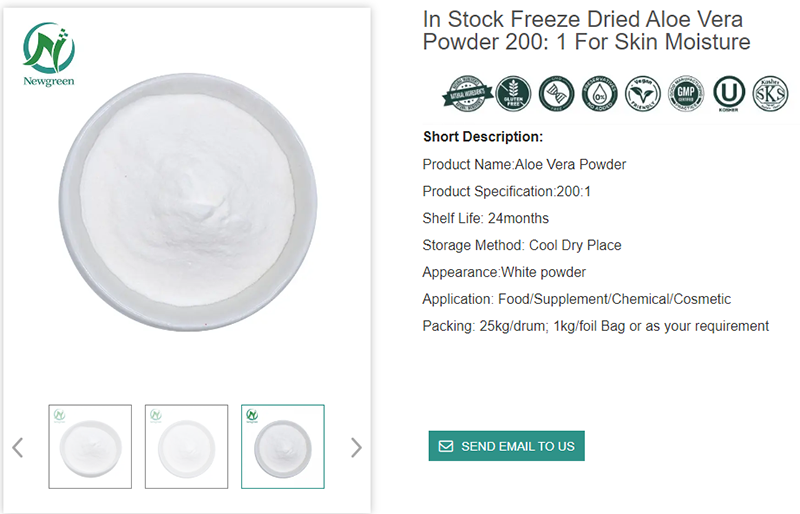The width and height of the screenshot is (800, 514).
Task: Click the GMP Certified badge
Action: (685, 93)
